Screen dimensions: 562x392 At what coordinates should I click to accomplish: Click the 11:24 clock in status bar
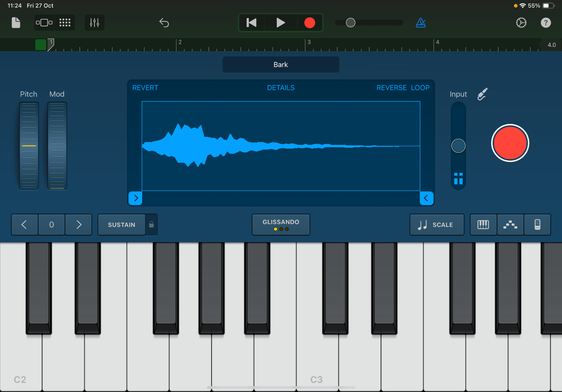tap(15, 6)
